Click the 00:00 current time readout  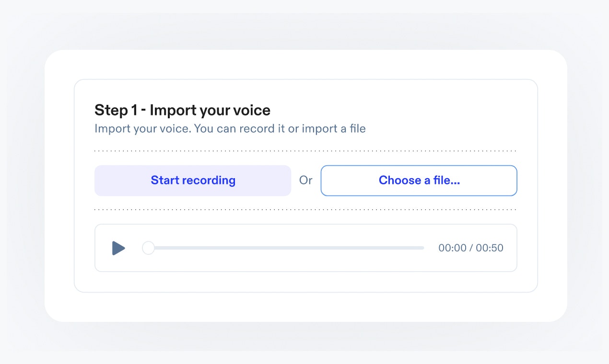[452, 248]
